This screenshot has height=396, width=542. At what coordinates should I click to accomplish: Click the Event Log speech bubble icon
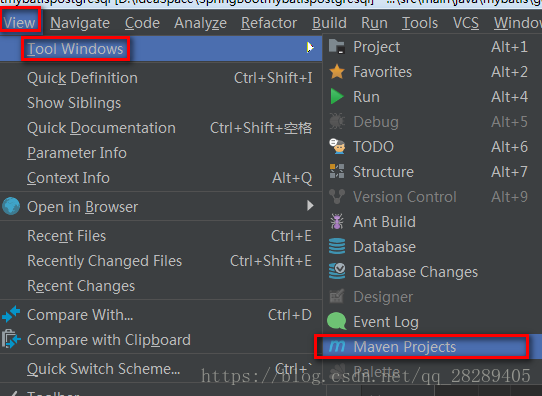[x=337, y=321]
